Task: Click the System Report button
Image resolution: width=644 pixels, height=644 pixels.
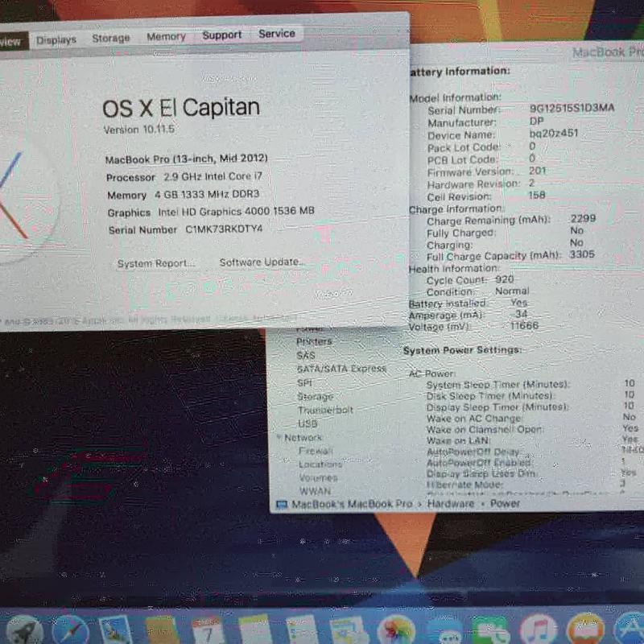Action: 155,263
